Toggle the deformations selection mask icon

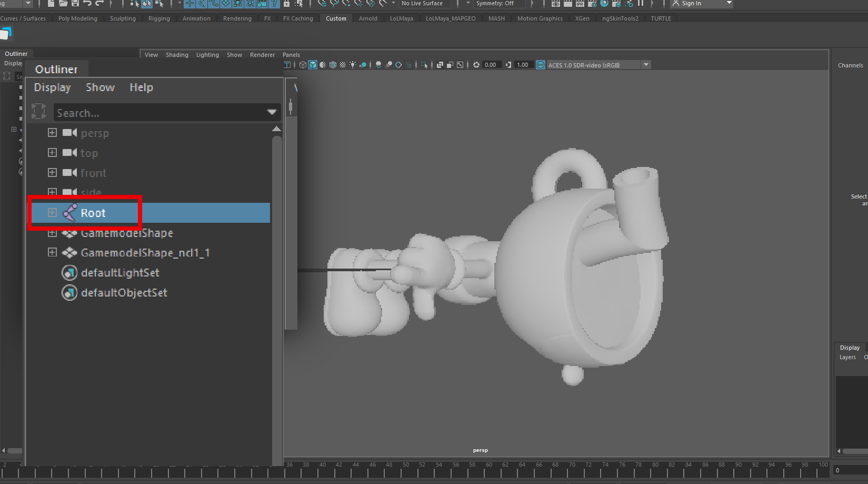237,4
